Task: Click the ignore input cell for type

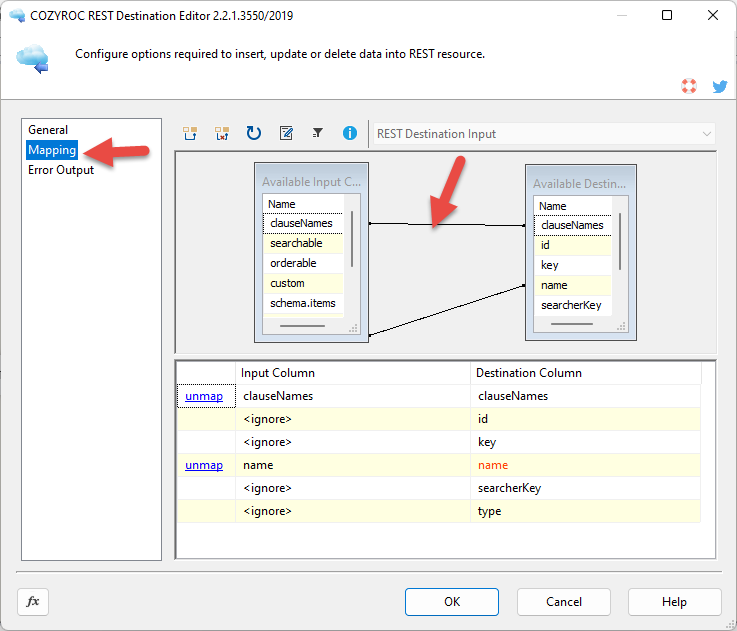Action: pyautogui.click(x=353, y=512)
